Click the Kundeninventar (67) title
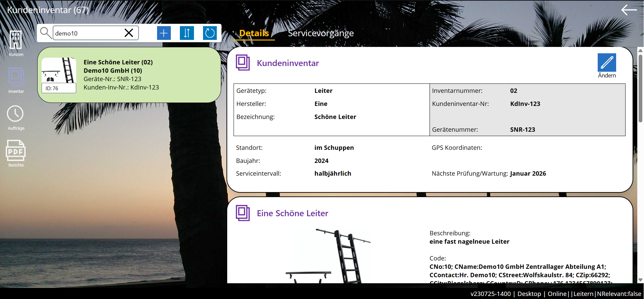 pyautogui.click(x=48, y=10)
